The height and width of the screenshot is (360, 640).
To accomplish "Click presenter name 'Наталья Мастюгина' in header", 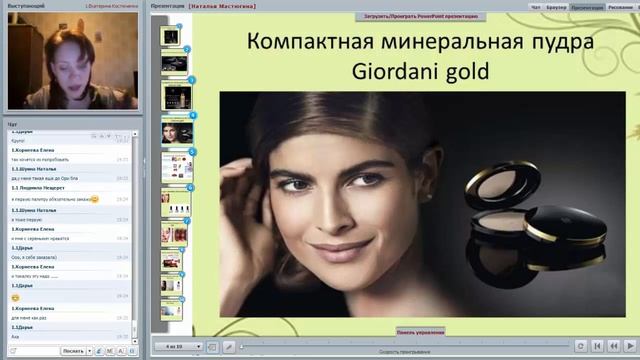I will (222, 7).
